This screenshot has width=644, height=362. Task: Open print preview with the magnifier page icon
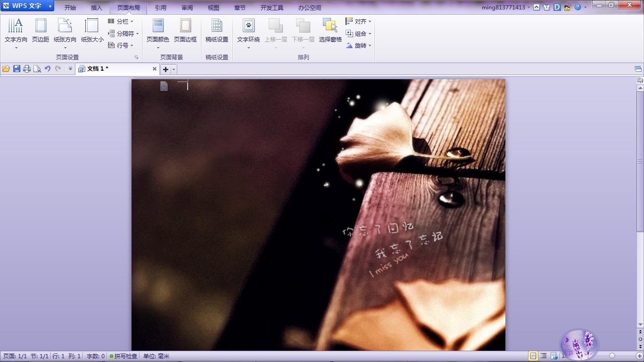click(x=37, y=69)
